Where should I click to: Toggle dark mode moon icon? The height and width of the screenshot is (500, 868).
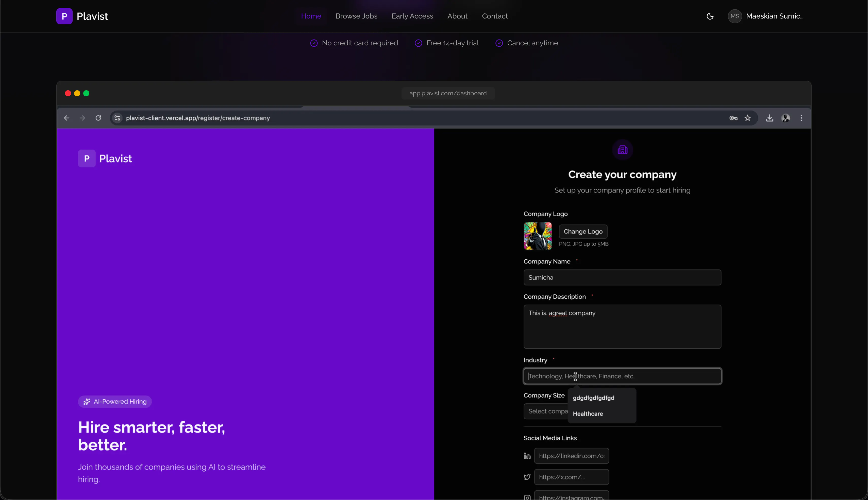(x=710, y=16)
